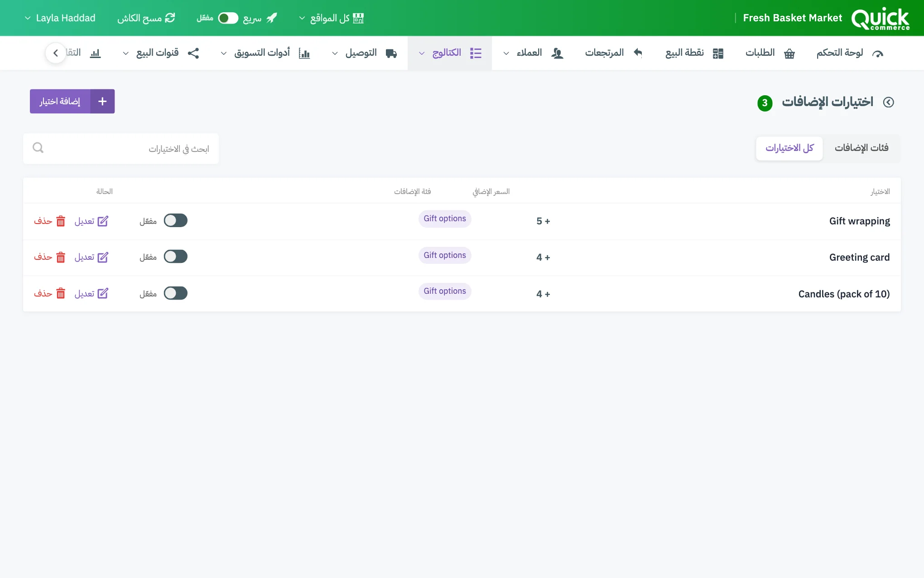Expand the sales channels menu chevron
The width and height of the screenshot is (924, 578).
click(x=126, y=53)
